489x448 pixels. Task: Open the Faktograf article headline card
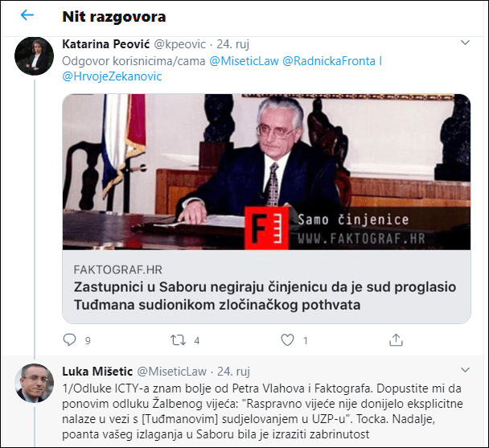coord(266,286)
